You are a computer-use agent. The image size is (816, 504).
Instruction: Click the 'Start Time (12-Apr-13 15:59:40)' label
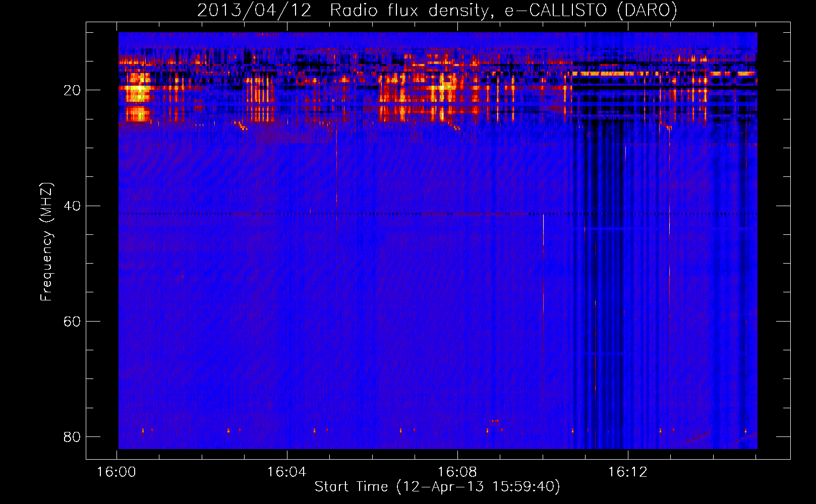pyautogui.click(x=437, y=486)
